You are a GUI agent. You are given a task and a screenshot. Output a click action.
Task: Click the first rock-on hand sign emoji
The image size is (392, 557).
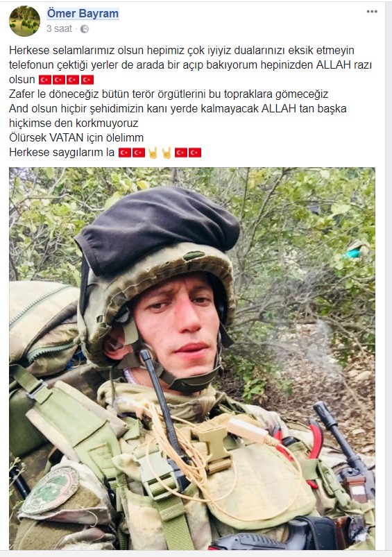(153, 153)
